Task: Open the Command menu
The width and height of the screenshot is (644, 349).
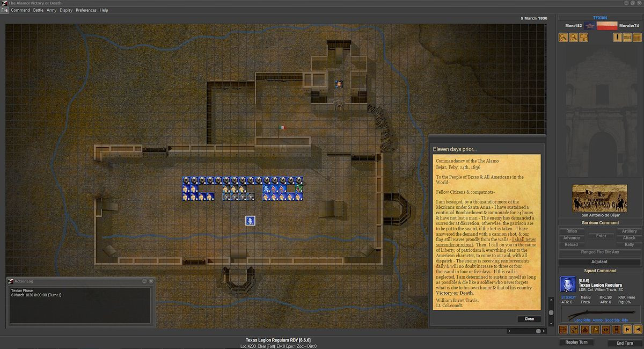Action: coord(20,10)
